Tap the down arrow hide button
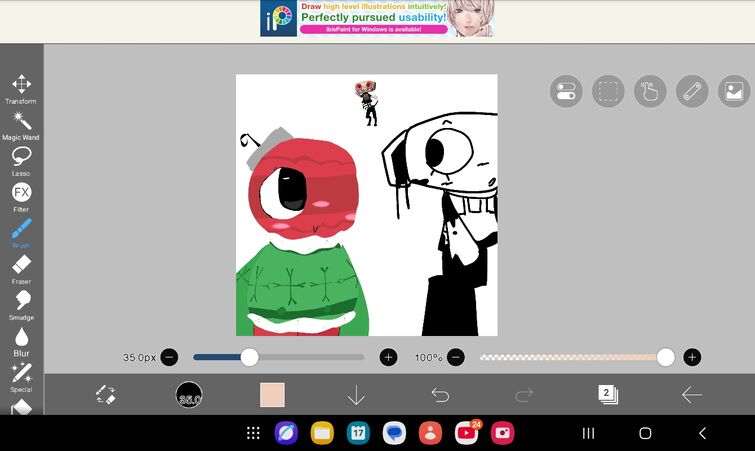 (x=356, y=395)
